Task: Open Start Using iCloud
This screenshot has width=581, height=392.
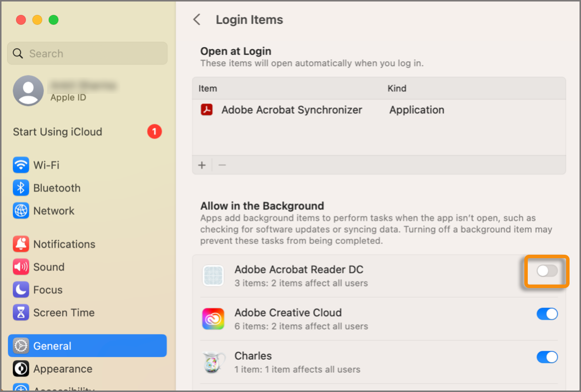Action: point(57,132)
